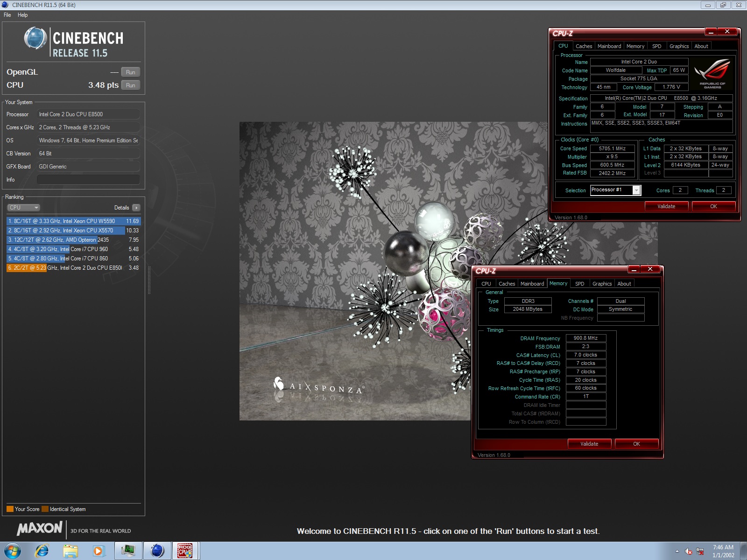Show hidden system tray icons
This screenshot has height=560, width=747.
pyautogui.click(x=677, y=551)
